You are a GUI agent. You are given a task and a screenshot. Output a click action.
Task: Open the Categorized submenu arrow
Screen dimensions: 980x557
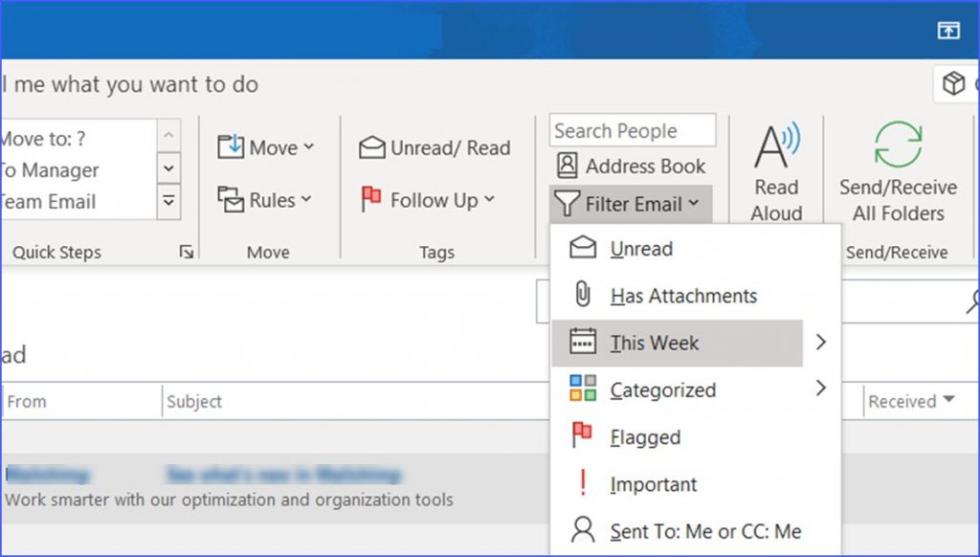[x=820, y=390]
